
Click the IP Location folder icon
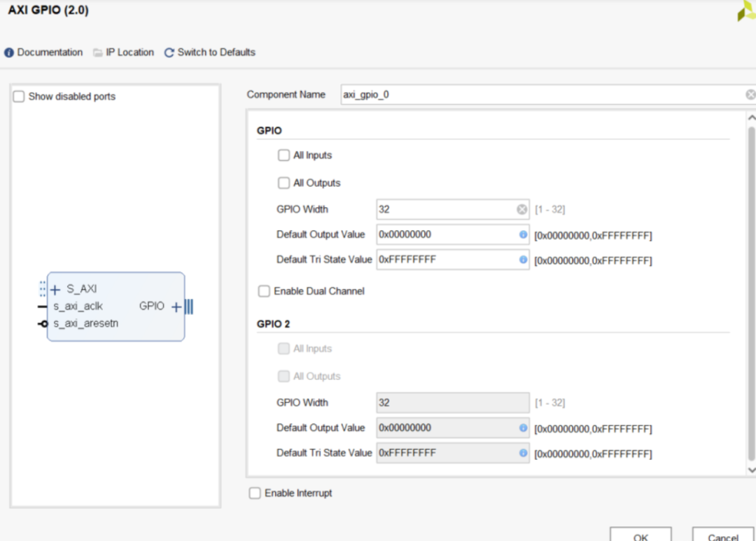click(x=98, y=52)
